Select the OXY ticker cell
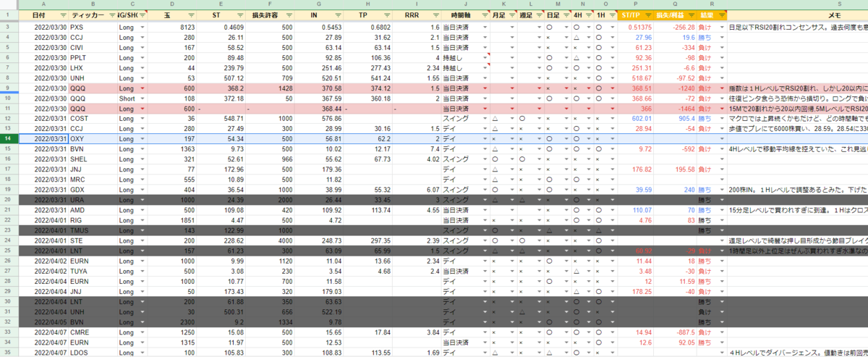This screenshot has width=868, height=357. (93, 138)
